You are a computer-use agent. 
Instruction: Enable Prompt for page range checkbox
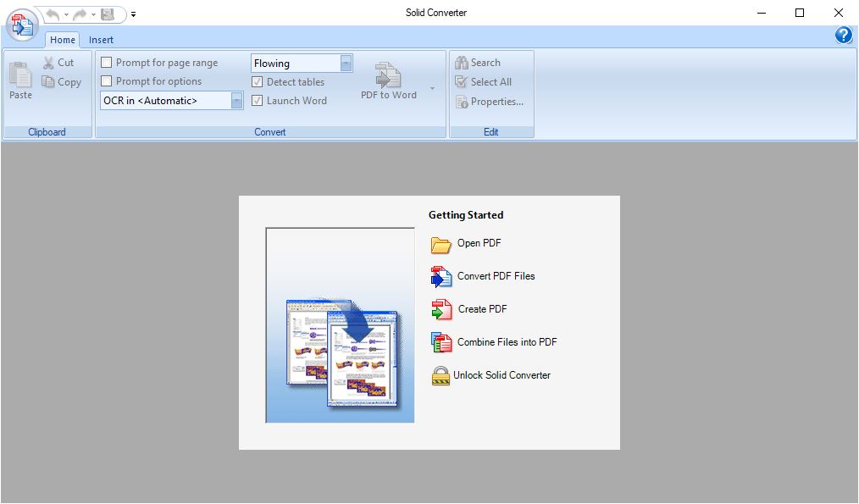(x=106, y=63)
